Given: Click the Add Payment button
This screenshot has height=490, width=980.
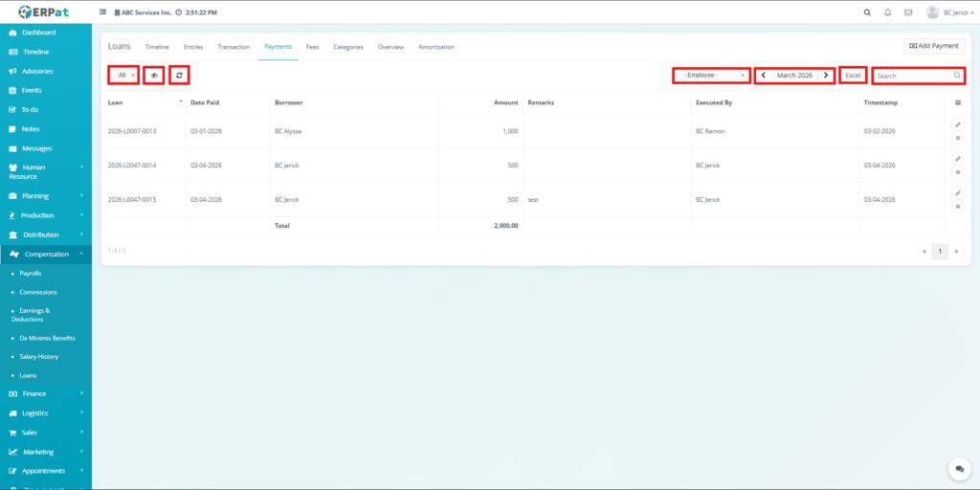Looking at the screenshot, I should (x=933, y=46).
